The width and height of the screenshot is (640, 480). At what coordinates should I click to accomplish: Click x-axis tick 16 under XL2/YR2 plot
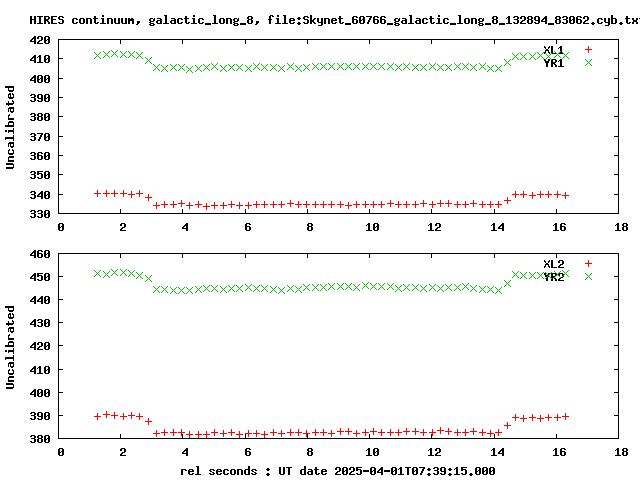pos(559,452)
